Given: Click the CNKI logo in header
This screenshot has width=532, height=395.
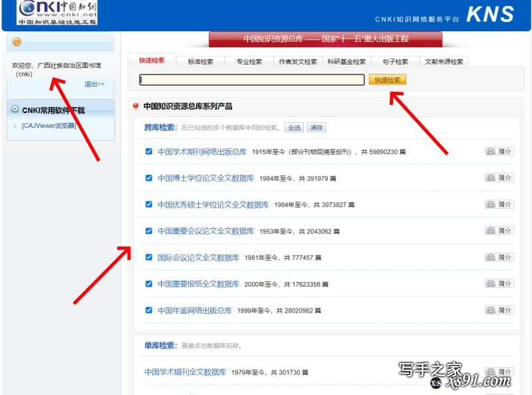Looking at the screenshot, I should [x=57, y=13].
